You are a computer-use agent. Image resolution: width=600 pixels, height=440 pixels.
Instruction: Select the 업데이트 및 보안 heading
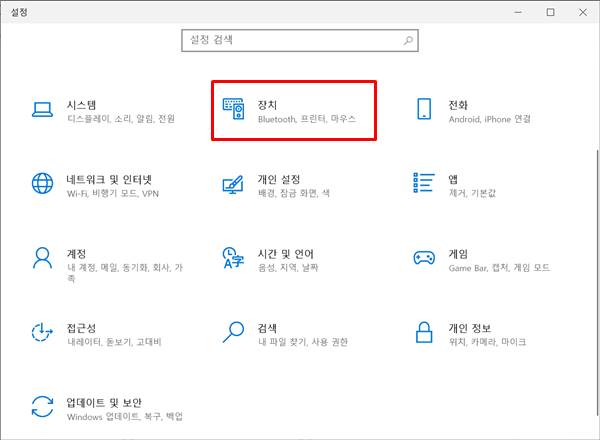click(x=104, y=403)
